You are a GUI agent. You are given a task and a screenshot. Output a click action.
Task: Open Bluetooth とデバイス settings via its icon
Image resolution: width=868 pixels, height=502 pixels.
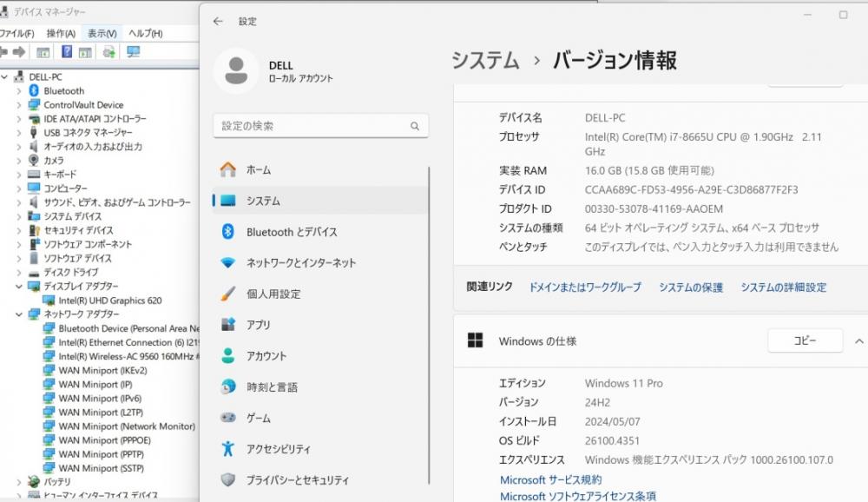click(x=228, y=232)
